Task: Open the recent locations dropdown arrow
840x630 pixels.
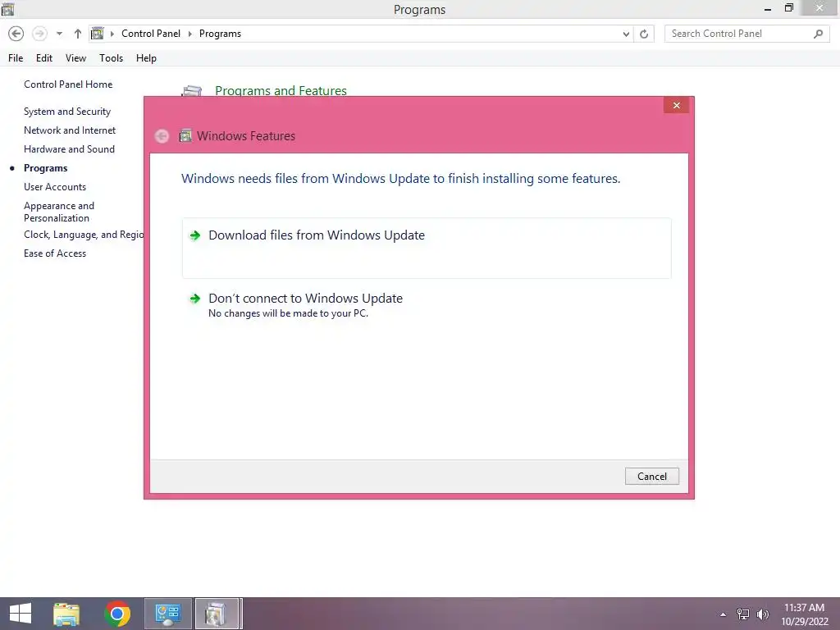Action: tap(59, 34)
